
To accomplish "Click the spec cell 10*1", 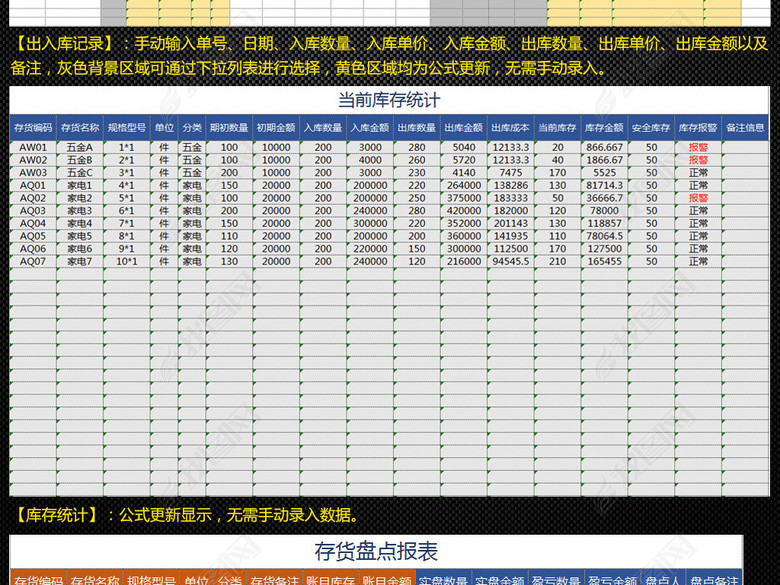I will point(127,262).
